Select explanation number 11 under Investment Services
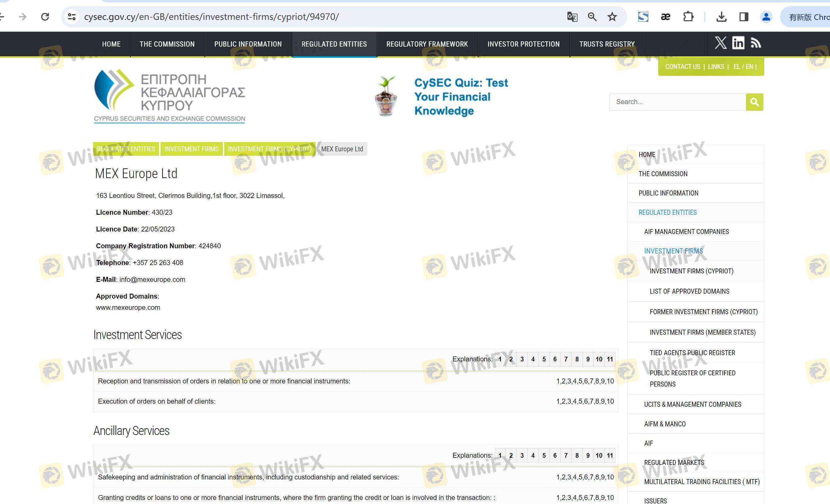This screenshot has width=830, height=504. point(610,359)
